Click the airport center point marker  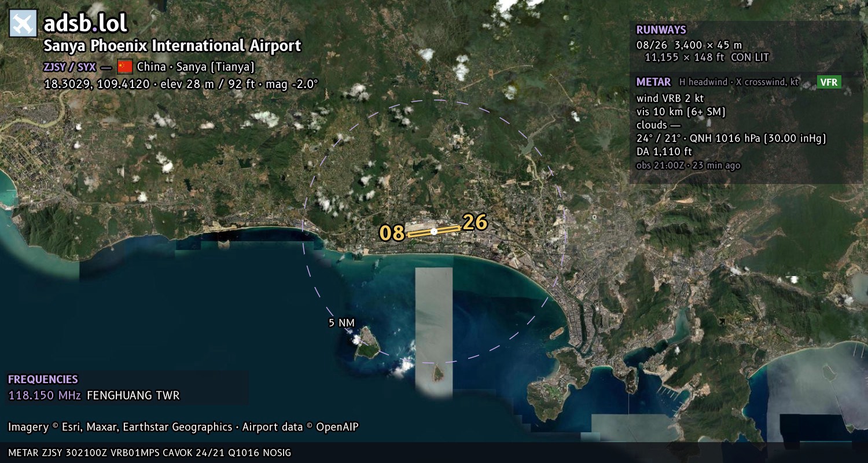point(434,231)
